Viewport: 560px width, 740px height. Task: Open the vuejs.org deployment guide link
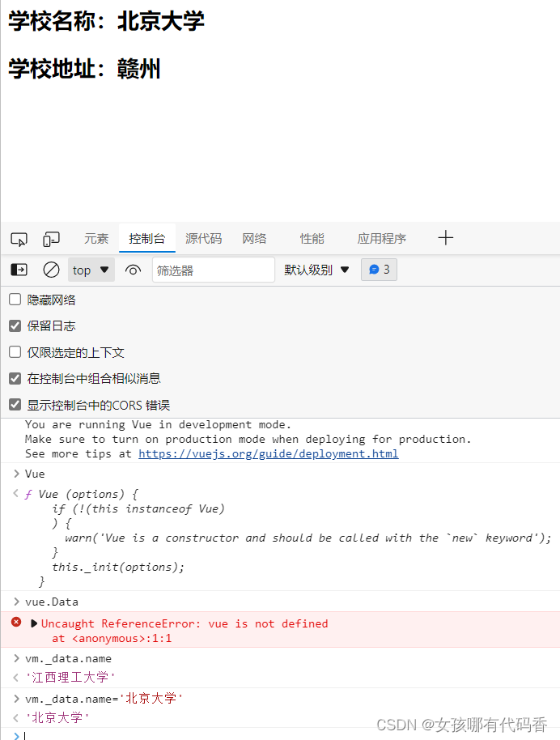[269, 453]
